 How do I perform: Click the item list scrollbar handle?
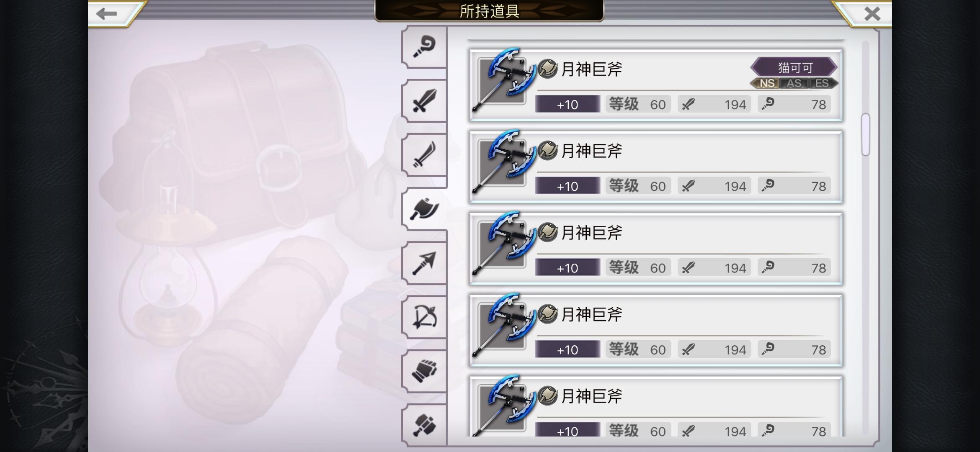[865, 135]
